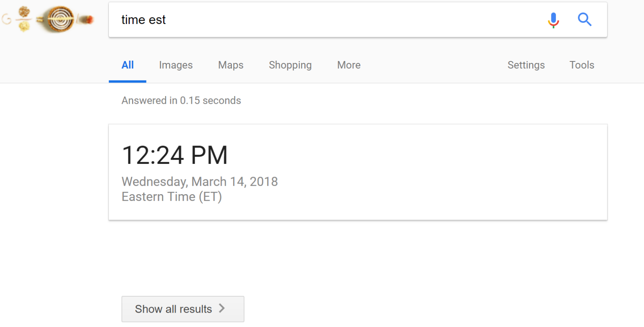Click the 12:24 PM time display
The image size is (644, 327).
pos(174,155)
